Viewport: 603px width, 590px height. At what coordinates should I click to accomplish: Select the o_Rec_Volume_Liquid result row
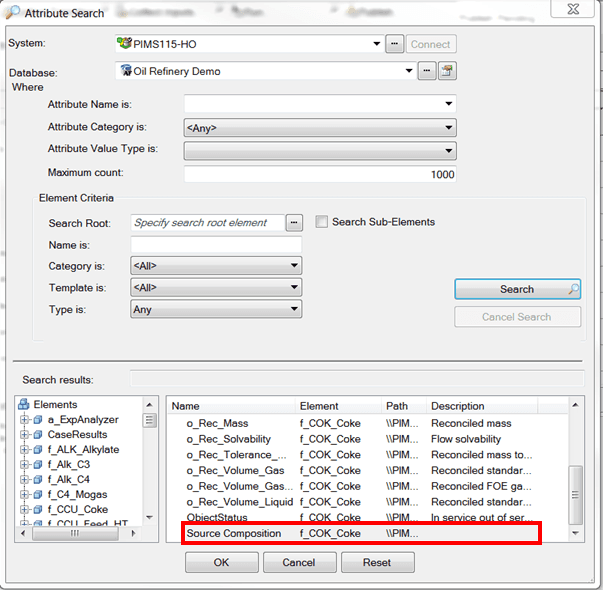point(361,502)
